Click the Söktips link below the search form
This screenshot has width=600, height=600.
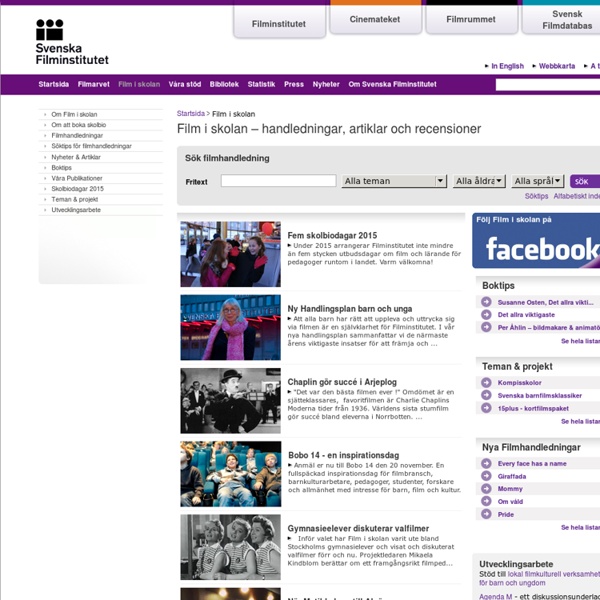[536, 196]
